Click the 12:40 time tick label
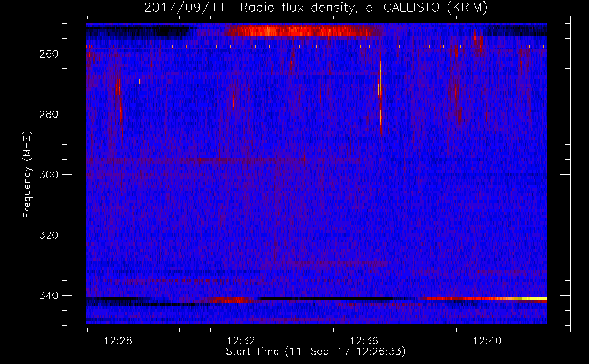Viewport: 589px width, 364px height. tap(487, 341)
